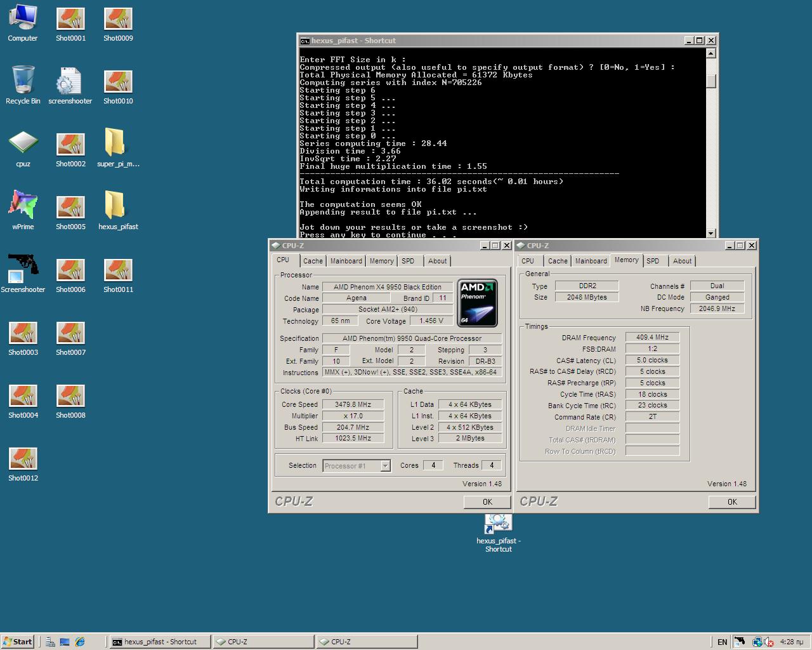The width and height of the screenshot is (812, 650).
Task: Click console scrollbar down arrow
Action: pos(710,233)
